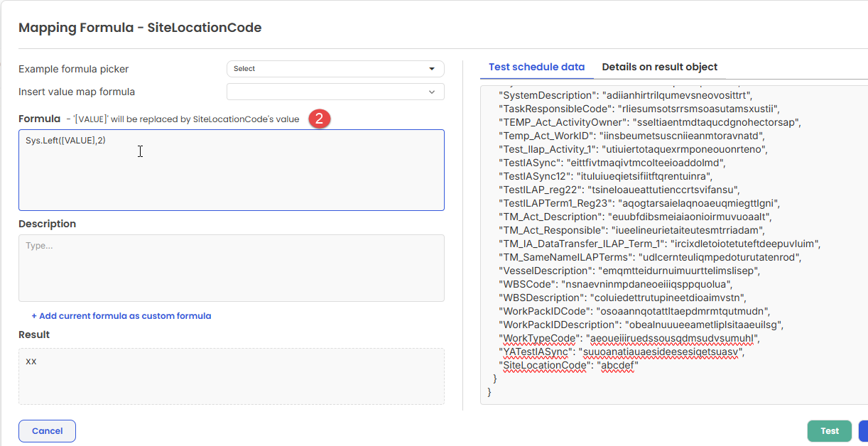The width and height of the screenshot is (868, 446).
Task: Click the "TestILAP_reg22" JSON key
Action: [541, 190]
